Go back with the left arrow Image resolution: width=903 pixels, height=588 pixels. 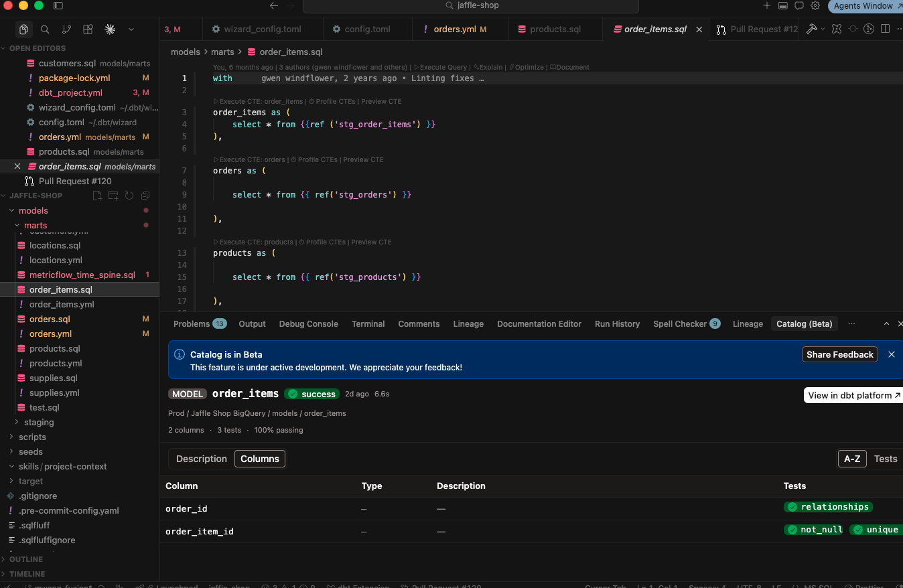(x=273, y=5)
